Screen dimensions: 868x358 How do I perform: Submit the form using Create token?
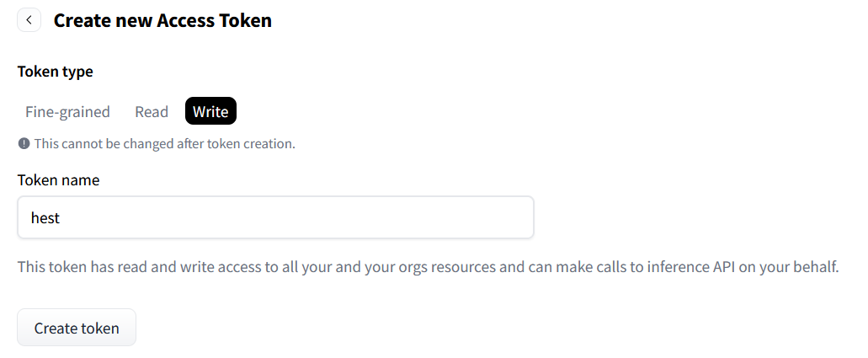(77, 328)
